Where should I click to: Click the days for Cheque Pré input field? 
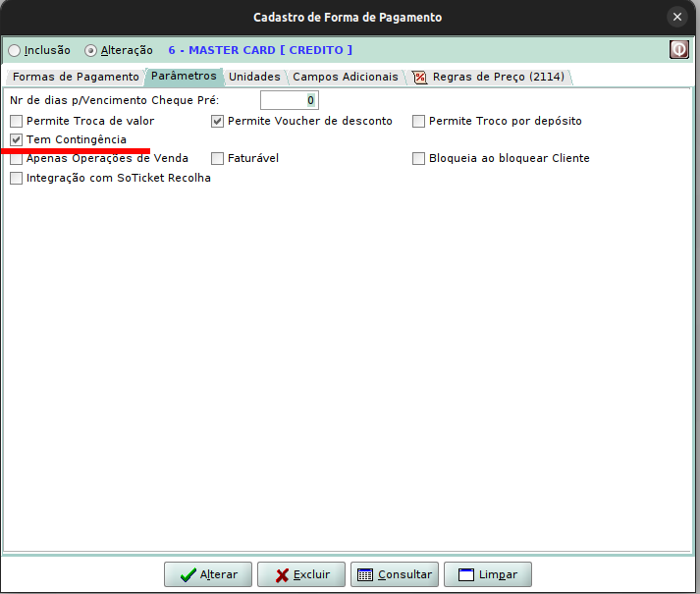[x=290, y=100]
